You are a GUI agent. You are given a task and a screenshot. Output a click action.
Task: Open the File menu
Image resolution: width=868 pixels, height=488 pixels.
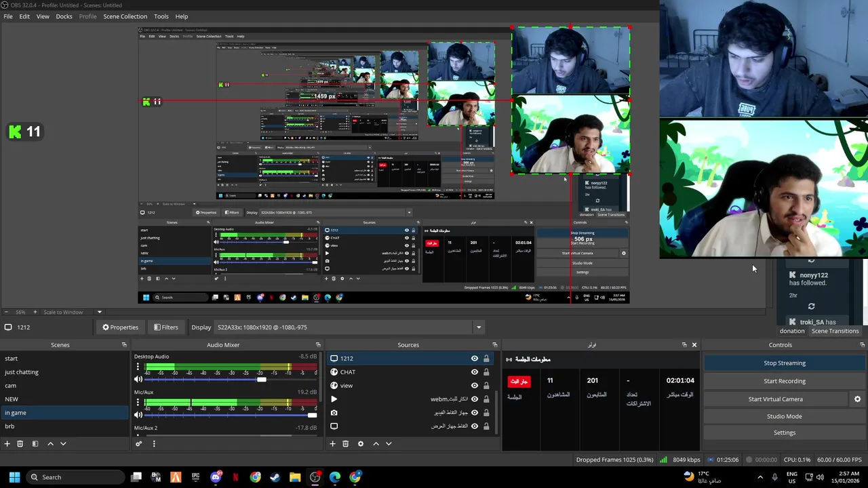pyautogui.click(x=8, y=16)
